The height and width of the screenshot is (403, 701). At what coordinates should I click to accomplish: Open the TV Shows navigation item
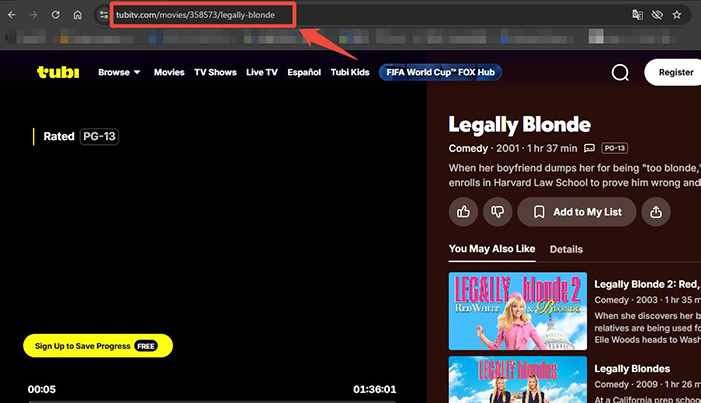[215, 72]
